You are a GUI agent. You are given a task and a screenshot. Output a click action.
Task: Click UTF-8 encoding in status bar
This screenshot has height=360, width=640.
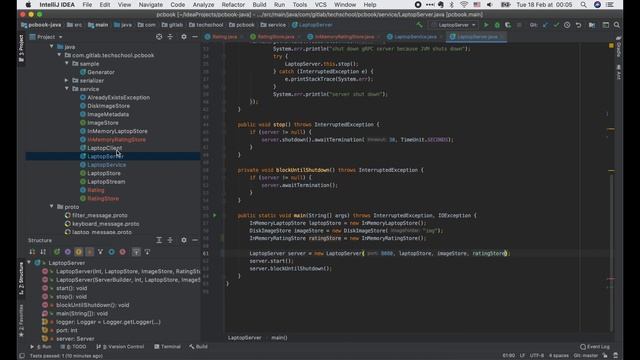(536, 356)
